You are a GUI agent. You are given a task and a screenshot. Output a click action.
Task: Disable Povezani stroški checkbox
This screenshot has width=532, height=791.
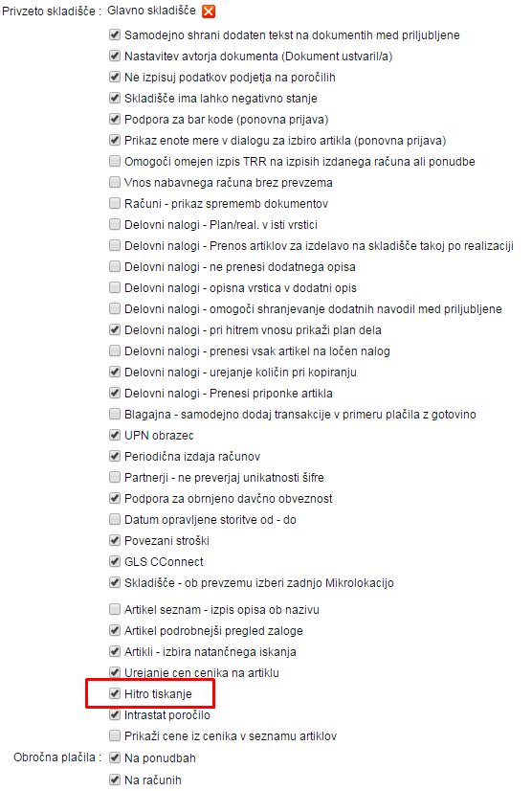[x=115, y=540]
